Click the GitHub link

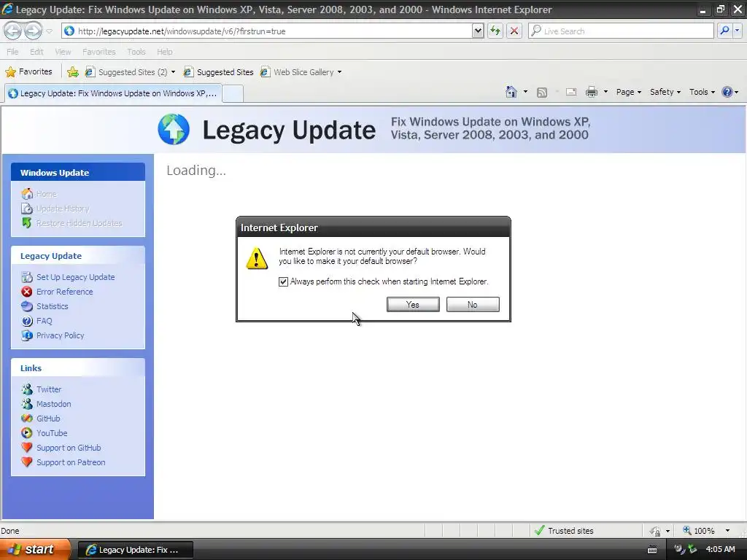(x=48, y=419)
